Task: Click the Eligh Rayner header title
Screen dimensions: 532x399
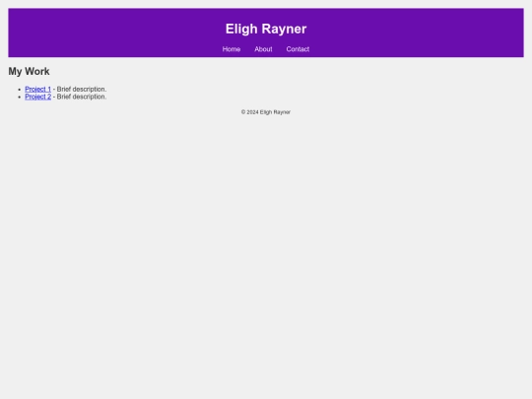Action: point(266,29)
